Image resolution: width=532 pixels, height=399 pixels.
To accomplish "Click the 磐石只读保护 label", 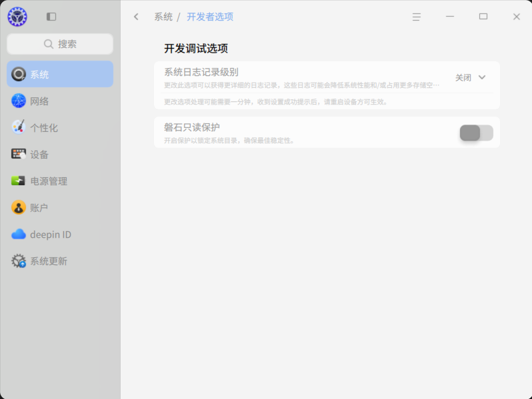I will (x=192, y=127).
